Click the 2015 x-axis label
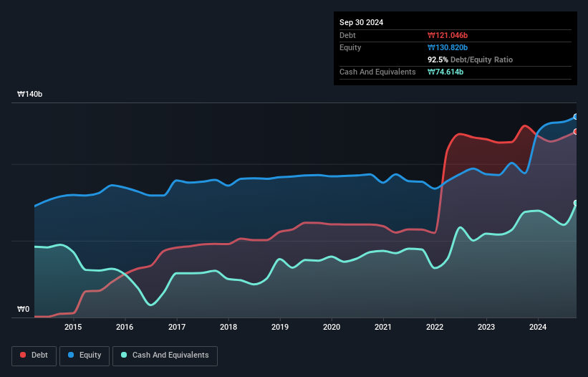 (x=73, y=327)
